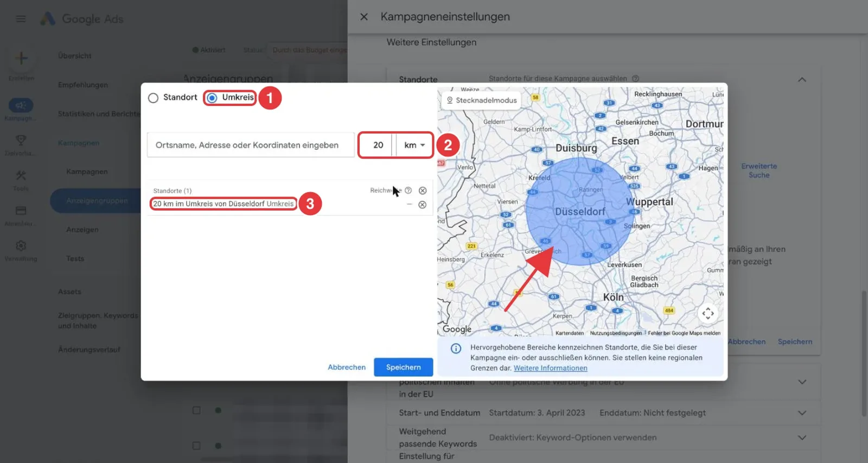This screenshot has width=868, height=463.
Task: Open Empfehlungen in the left menu
Action: [83, 85]
